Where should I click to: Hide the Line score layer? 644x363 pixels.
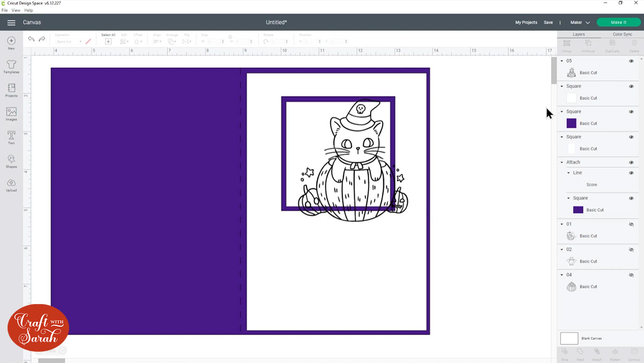631,173
